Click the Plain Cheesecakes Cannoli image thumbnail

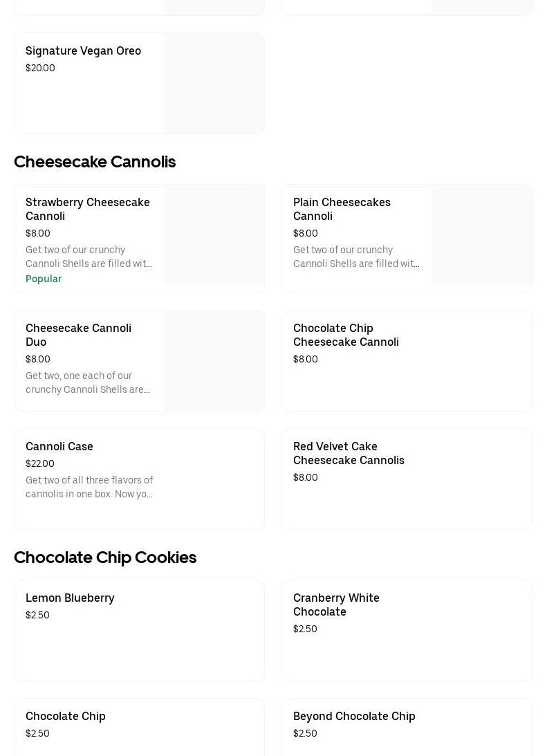point(481,235)
